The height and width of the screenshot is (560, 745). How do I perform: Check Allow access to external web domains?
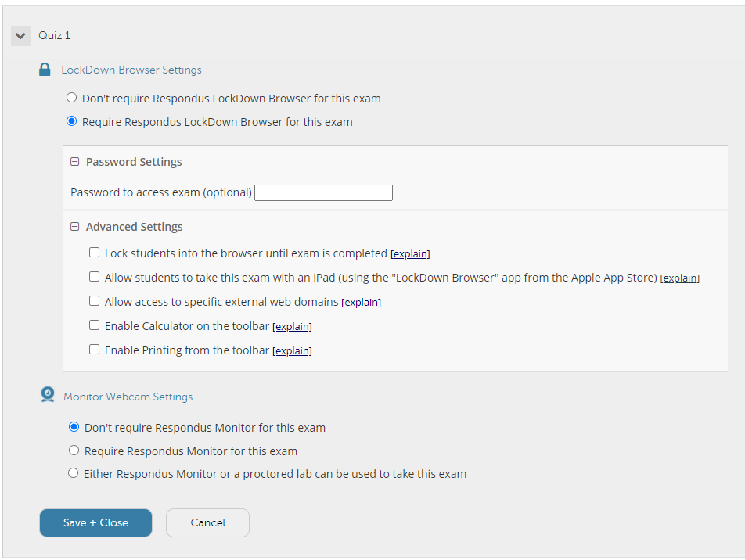[95, 300]
